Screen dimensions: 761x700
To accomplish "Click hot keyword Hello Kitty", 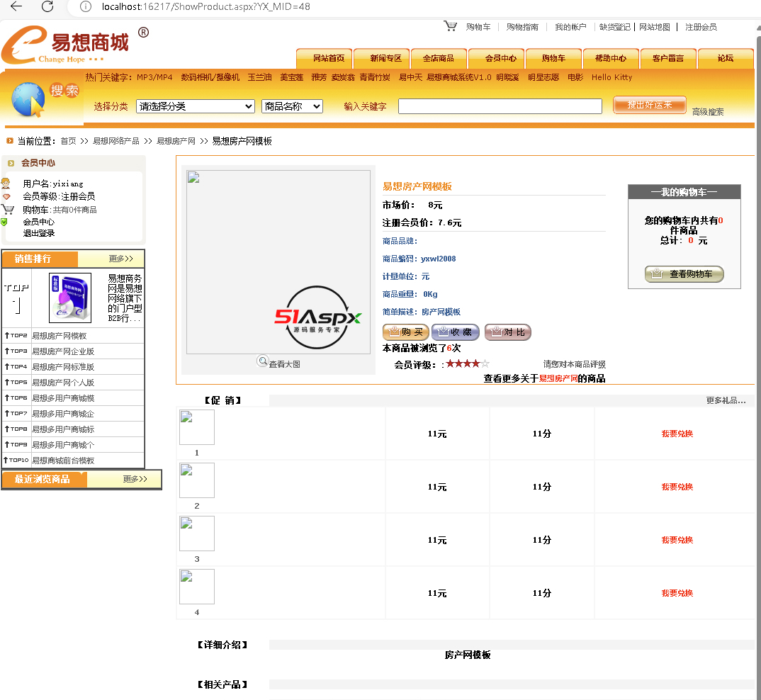I will click(x=611, y=77).
